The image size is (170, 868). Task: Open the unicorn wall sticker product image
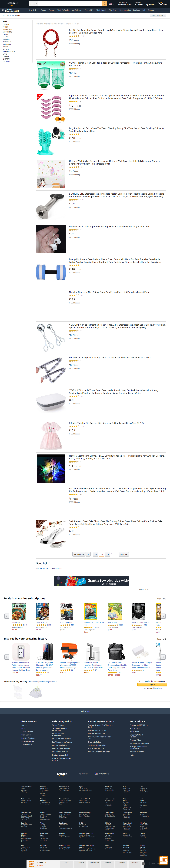(x=51, y=174)
